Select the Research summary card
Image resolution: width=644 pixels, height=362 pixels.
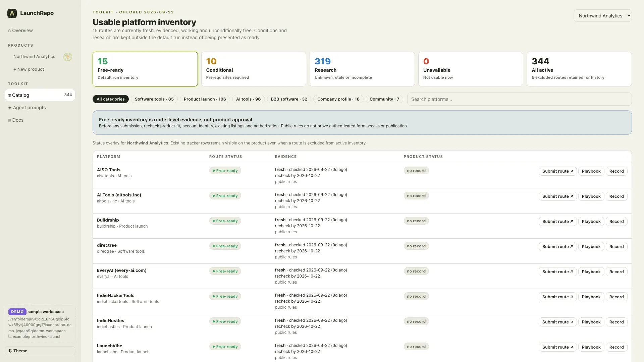[x=362, y=69]
